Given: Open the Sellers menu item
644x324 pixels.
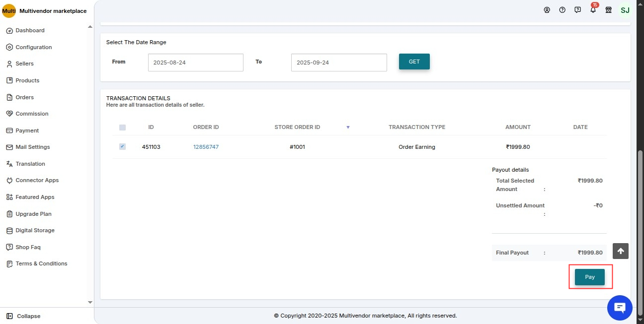Looking at the screenshot, I should (24, 64).
